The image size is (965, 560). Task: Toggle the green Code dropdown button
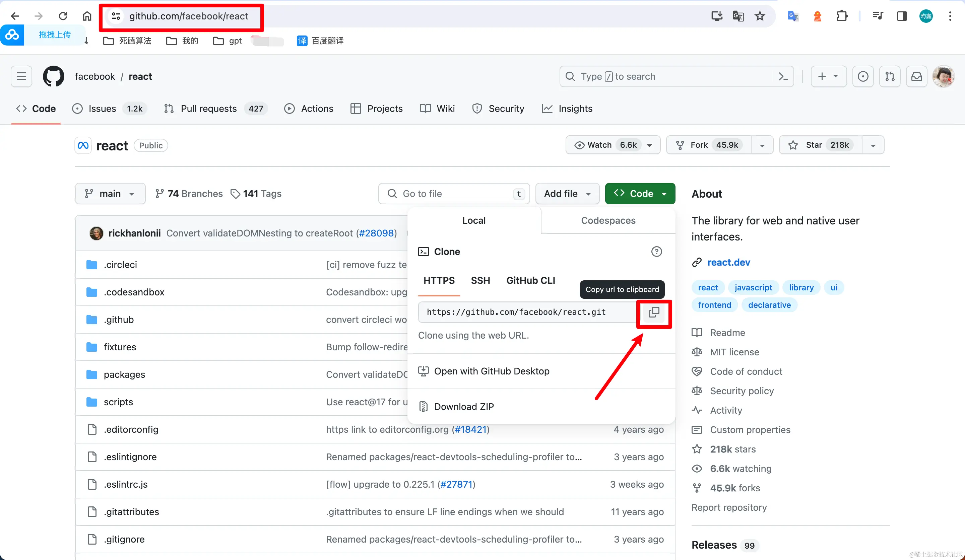[x=640, y=194]
